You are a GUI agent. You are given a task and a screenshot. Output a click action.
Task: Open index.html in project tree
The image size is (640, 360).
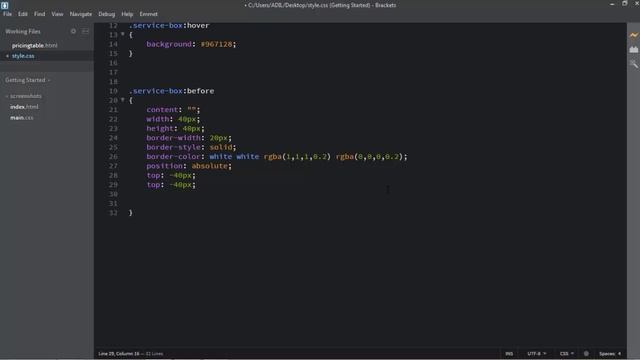coord(24,107)
